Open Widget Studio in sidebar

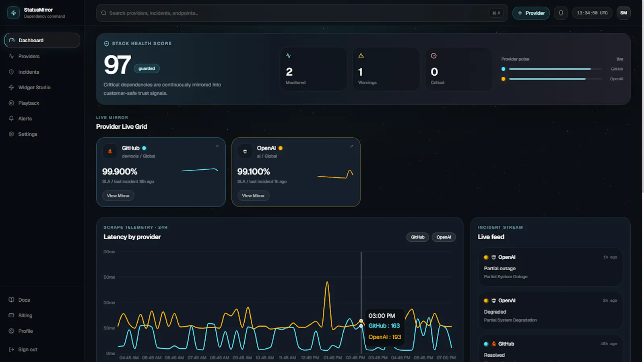pyautogui.click(x=42, y=87)
